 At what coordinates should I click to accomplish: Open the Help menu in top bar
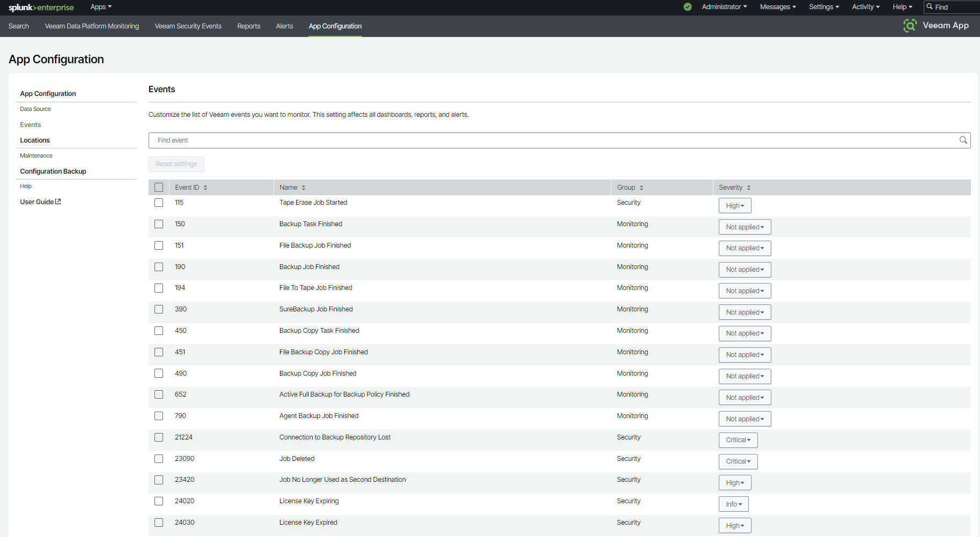click(902, 7)
